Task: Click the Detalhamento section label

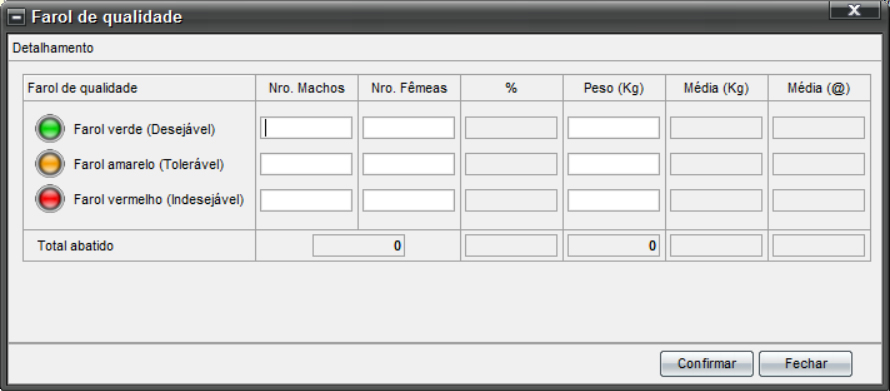Action: click(53, 48)
